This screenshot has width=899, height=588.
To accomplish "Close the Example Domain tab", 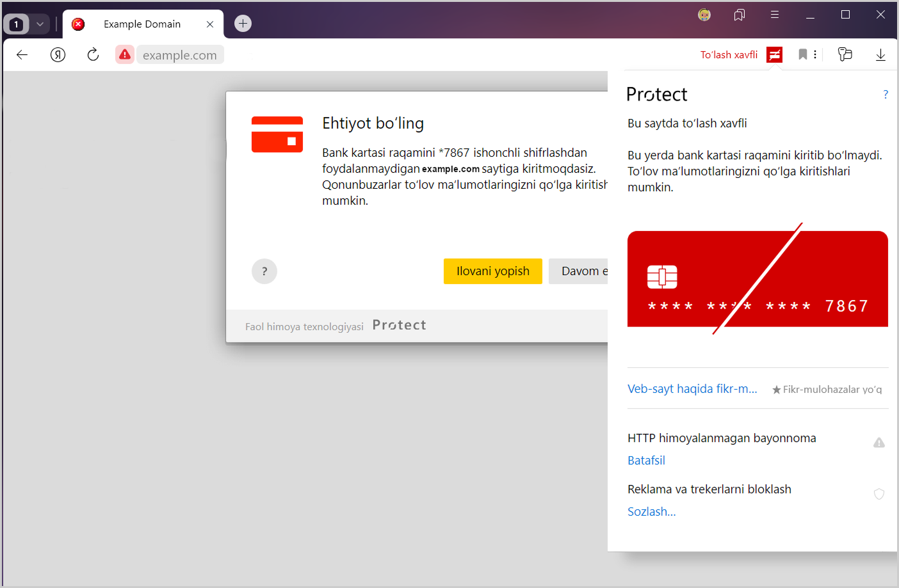I will pos(210,24).
